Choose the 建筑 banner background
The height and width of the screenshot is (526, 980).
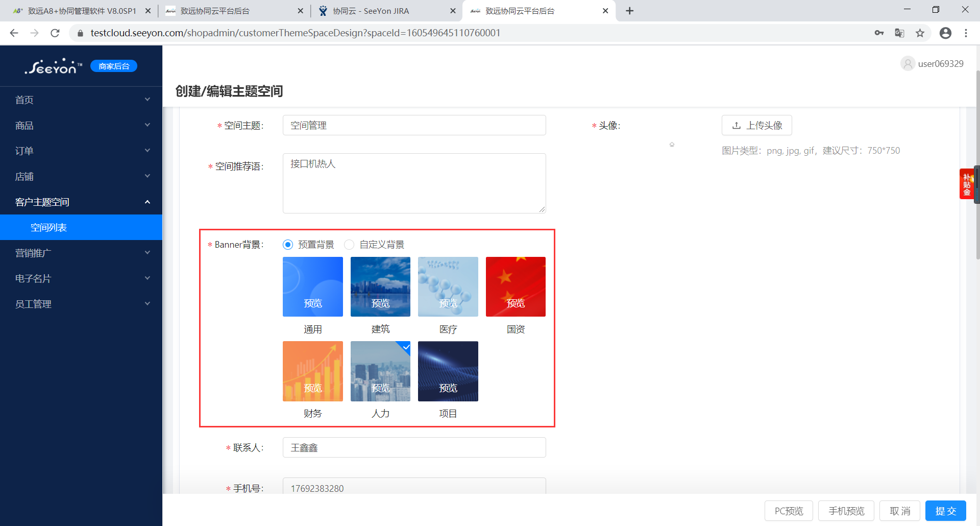coord(380,286)
